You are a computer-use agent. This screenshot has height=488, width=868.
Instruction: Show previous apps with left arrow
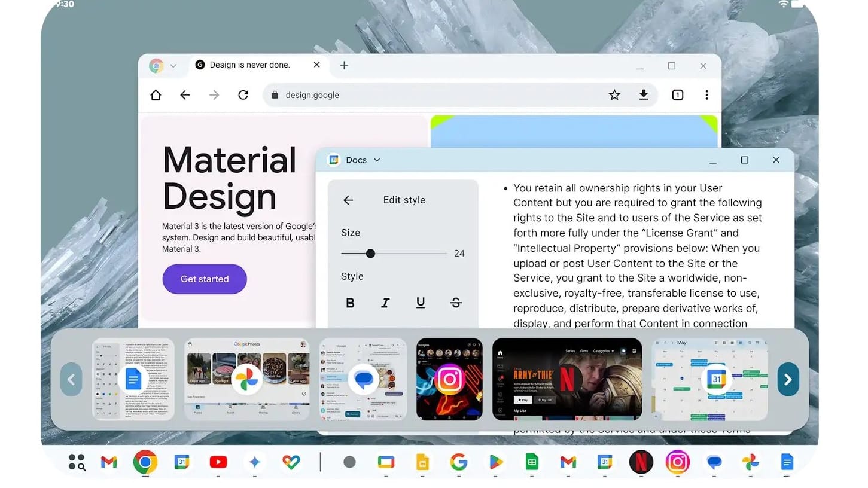point(71,379)
